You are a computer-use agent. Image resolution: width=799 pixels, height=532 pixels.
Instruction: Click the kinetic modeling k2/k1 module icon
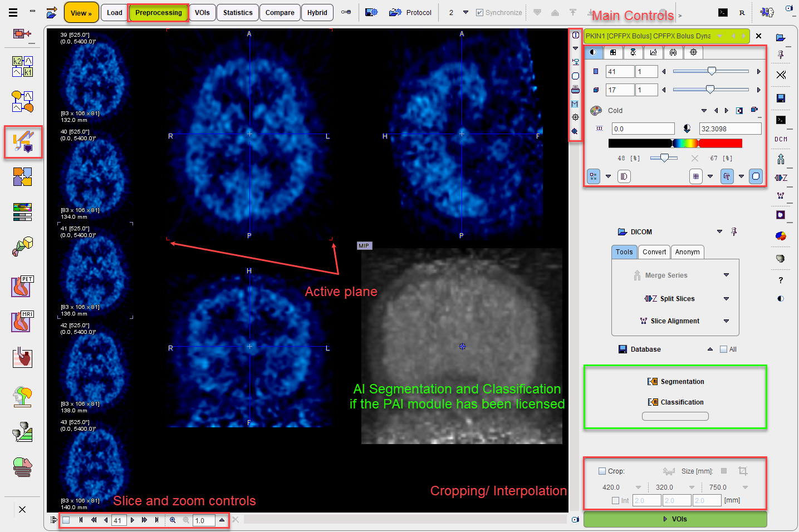[x=22, y=66]
